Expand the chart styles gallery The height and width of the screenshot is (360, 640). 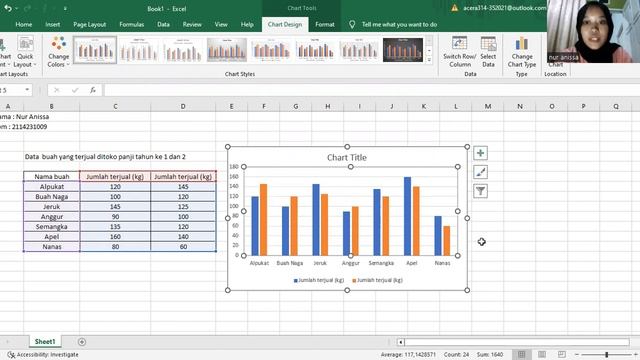pyautogui.click(x=429, y=60)
